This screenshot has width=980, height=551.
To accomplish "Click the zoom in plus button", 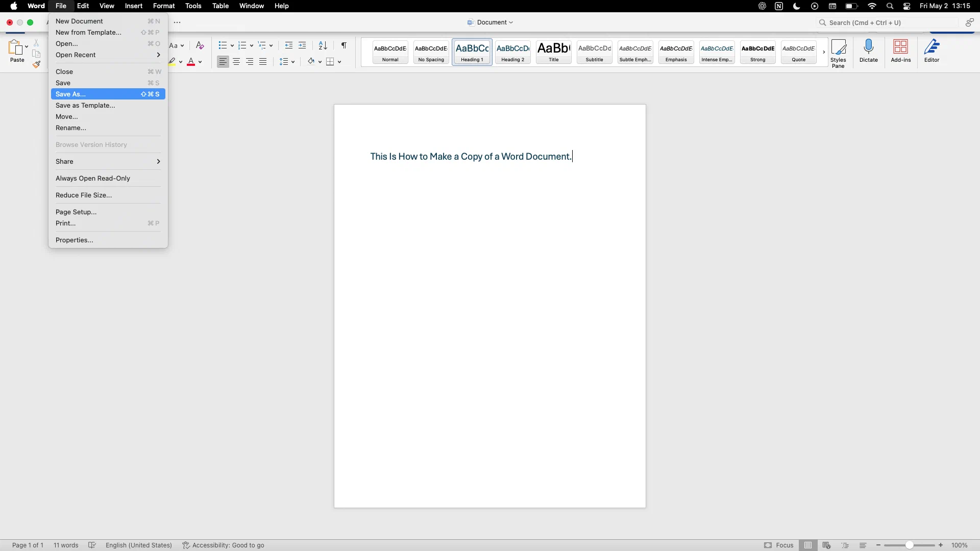I will 941,545.
